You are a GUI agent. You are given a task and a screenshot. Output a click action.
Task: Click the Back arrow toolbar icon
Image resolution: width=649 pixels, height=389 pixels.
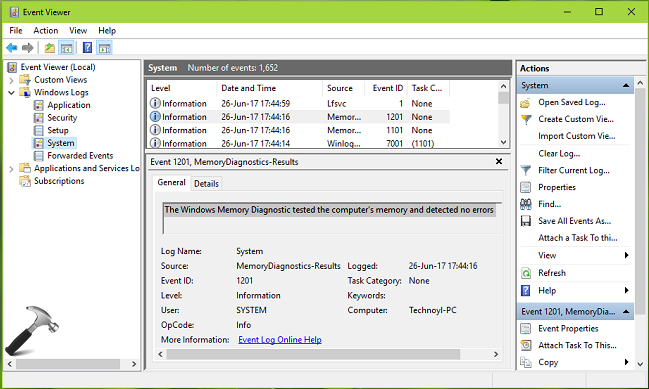tap(12, 48)
